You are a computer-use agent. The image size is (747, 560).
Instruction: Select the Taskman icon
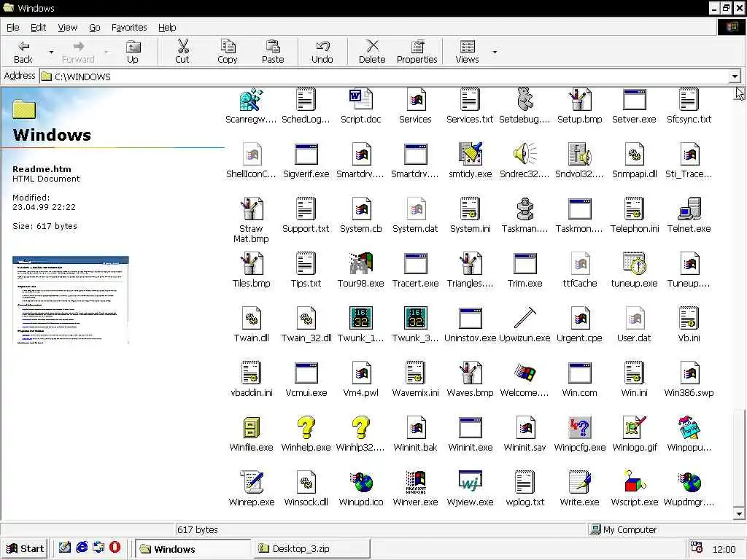(525, 209)
